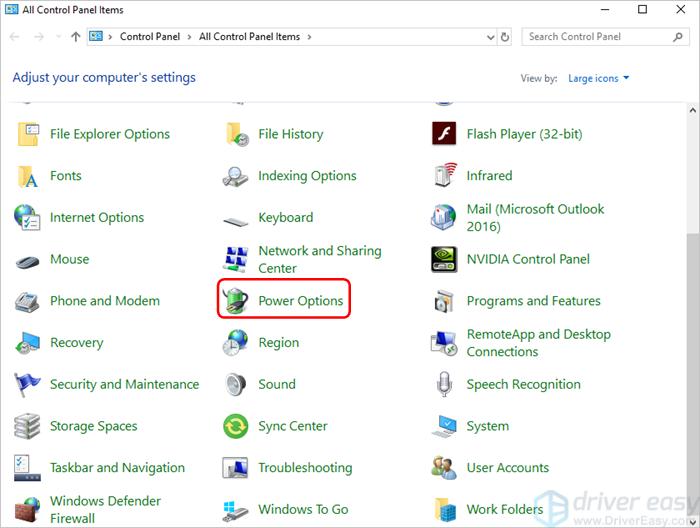Click All Control Panel Items breadcrumb
Viewport: 700px width, 528px height.
[250, 37]
